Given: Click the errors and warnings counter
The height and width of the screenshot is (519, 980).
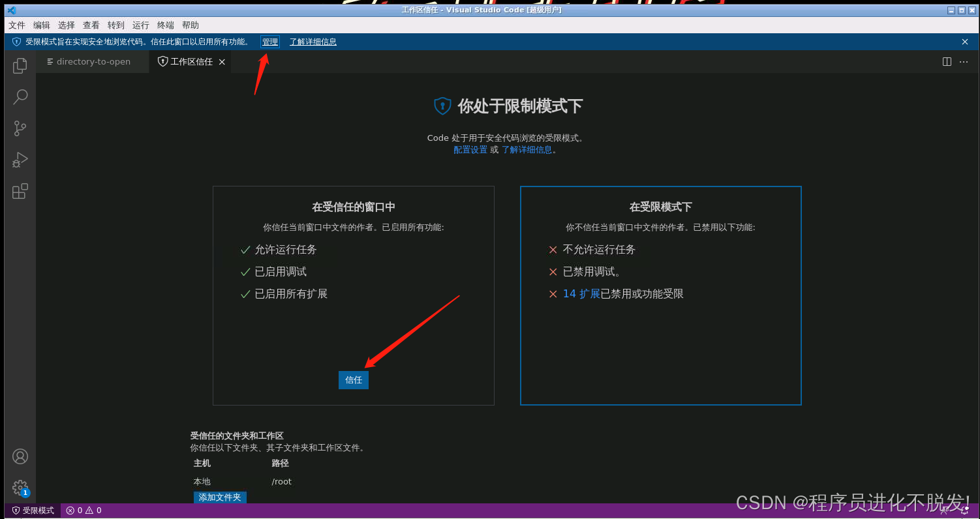Looking at the screenshot, I should point(84,510).
